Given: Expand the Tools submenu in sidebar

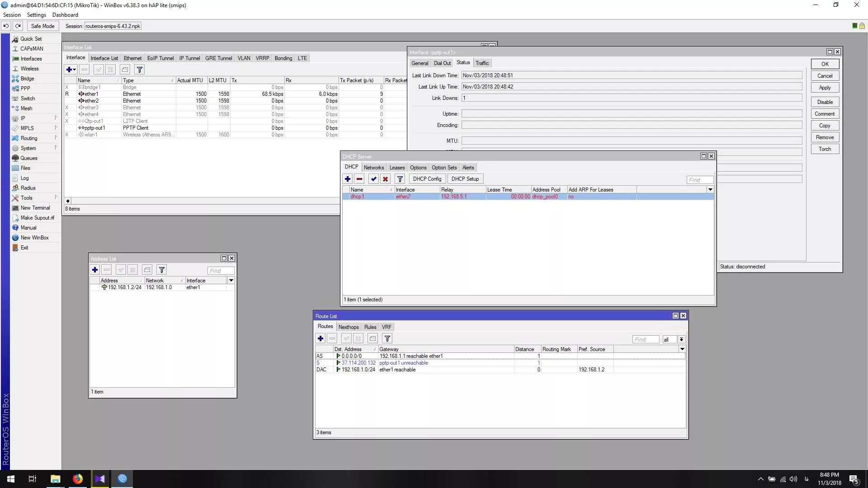Looking at the screenshot, I should click(35, 198).
